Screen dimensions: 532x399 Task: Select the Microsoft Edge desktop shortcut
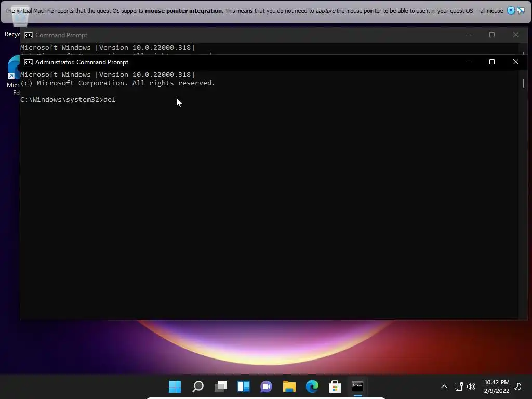pyautogui.click(x=14, y=75)
